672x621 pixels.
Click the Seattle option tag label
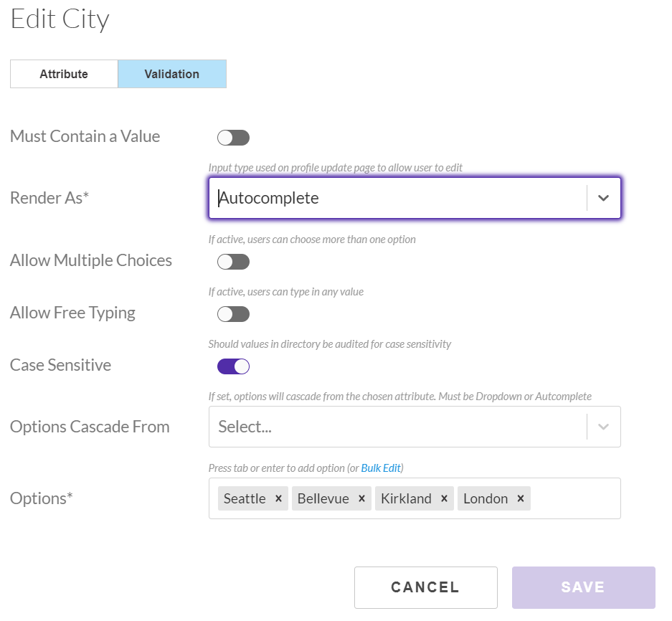[245, 498]
